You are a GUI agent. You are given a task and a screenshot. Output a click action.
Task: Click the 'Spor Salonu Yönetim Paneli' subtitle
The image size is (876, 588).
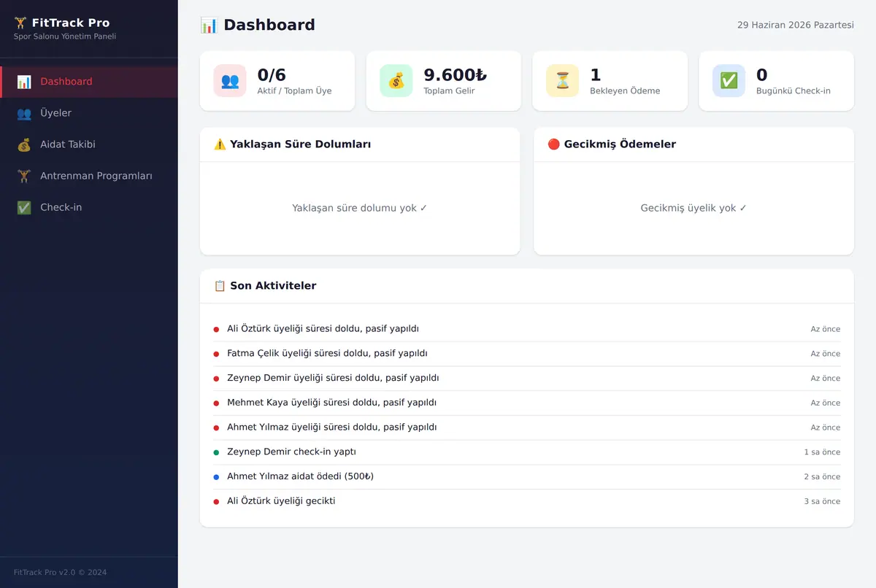[65, 36]
